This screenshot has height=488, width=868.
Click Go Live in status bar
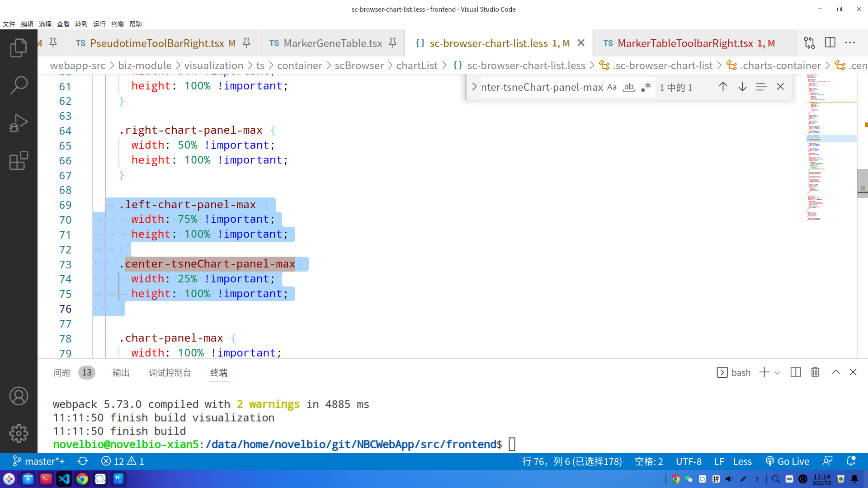pos(787,461)
